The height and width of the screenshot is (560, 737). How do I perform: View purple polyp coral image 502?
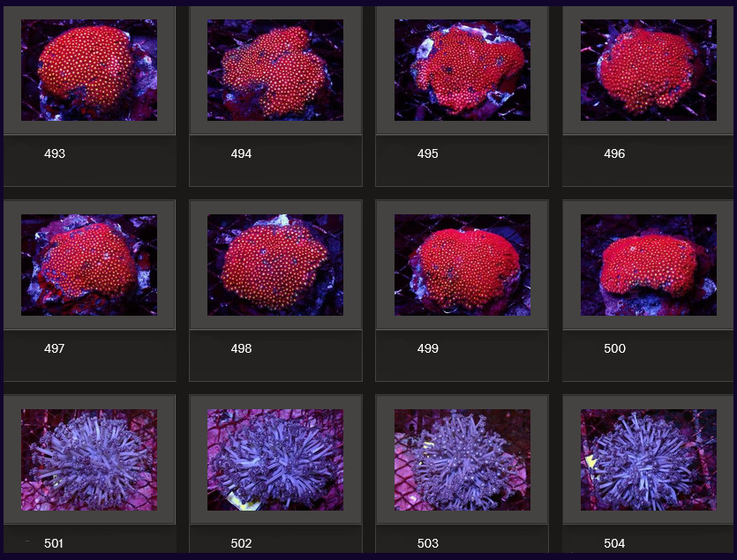point(275,460)
